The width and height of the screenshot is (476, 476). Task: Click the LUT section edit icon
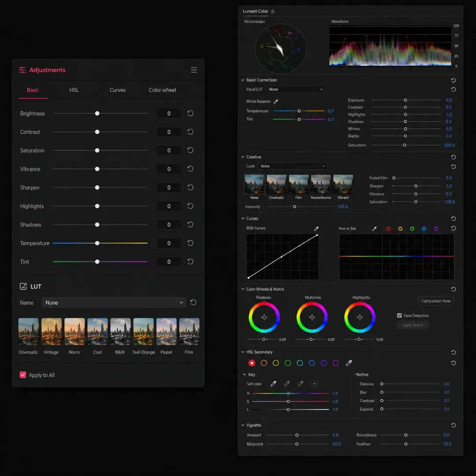[23, 286]
